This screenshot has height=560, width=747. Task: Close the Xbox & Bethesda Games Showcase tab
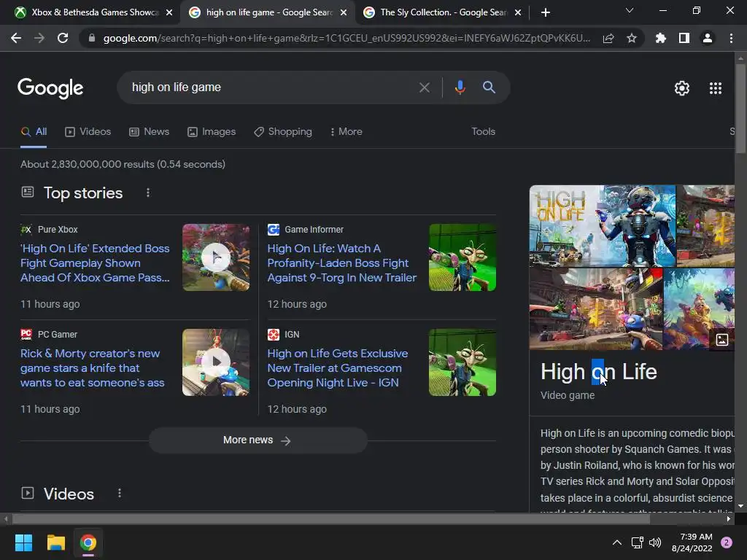[x=169, y=12]
